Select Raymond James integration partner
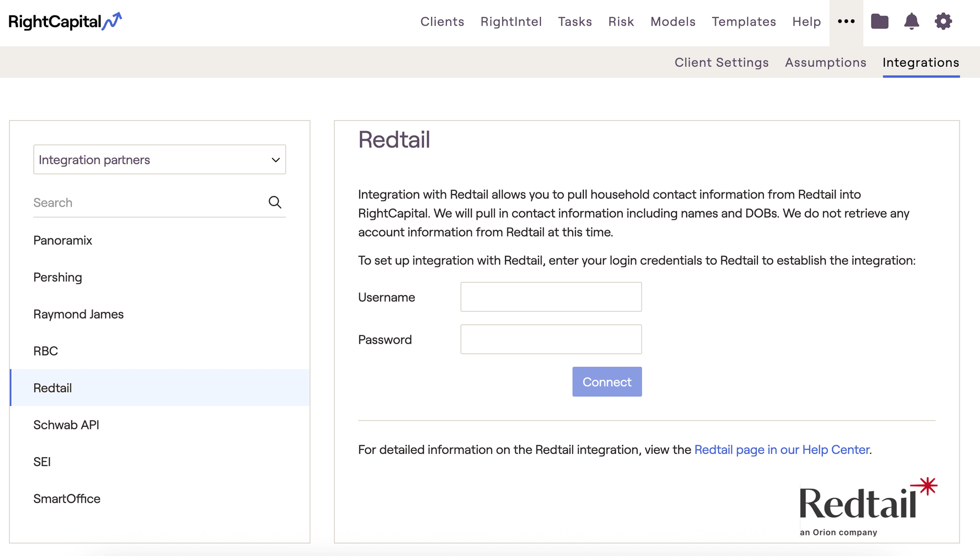 pyautogui.click(x=79, y=314)
